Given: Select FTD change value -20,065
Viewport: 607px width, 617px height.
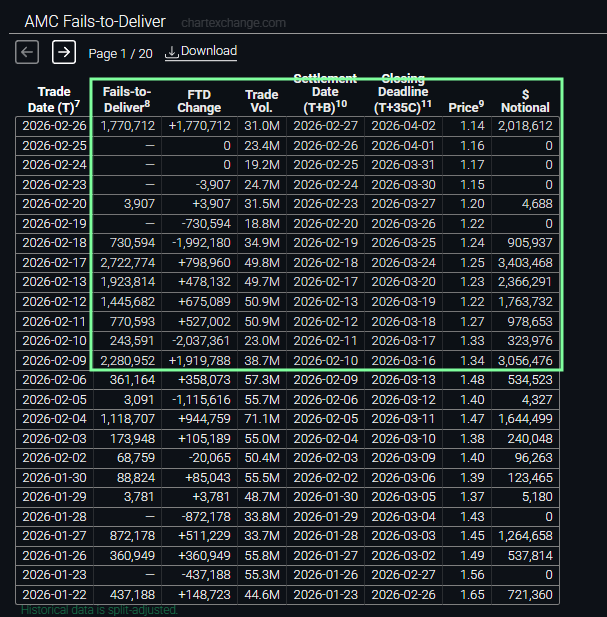Looking at the screenshot, I should click(209, 458).
